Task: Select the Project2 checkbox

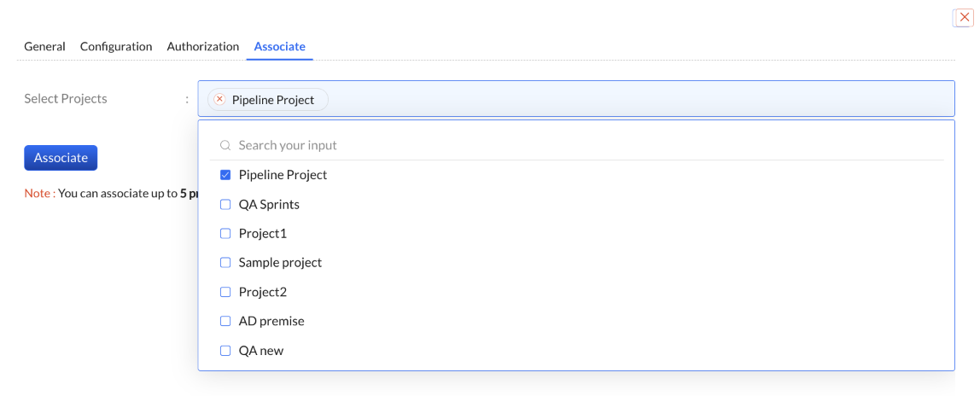Action: [x=225, y=292]
